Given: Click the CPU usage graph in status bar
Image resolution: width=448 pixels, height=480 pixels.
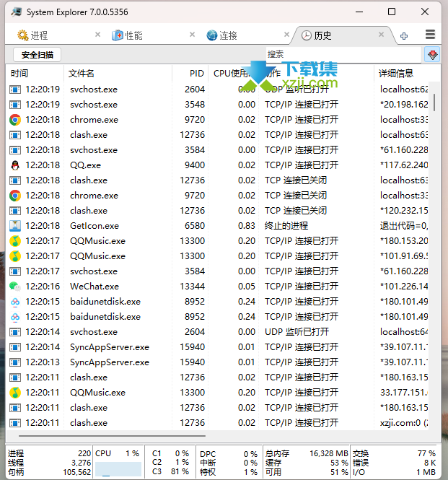Looking at the screenshot, I should pyautogui.click(x=118, y=469).
